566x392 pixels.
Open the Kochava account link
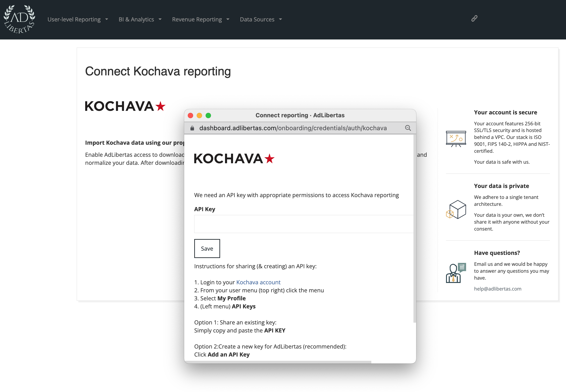[258, 282]
